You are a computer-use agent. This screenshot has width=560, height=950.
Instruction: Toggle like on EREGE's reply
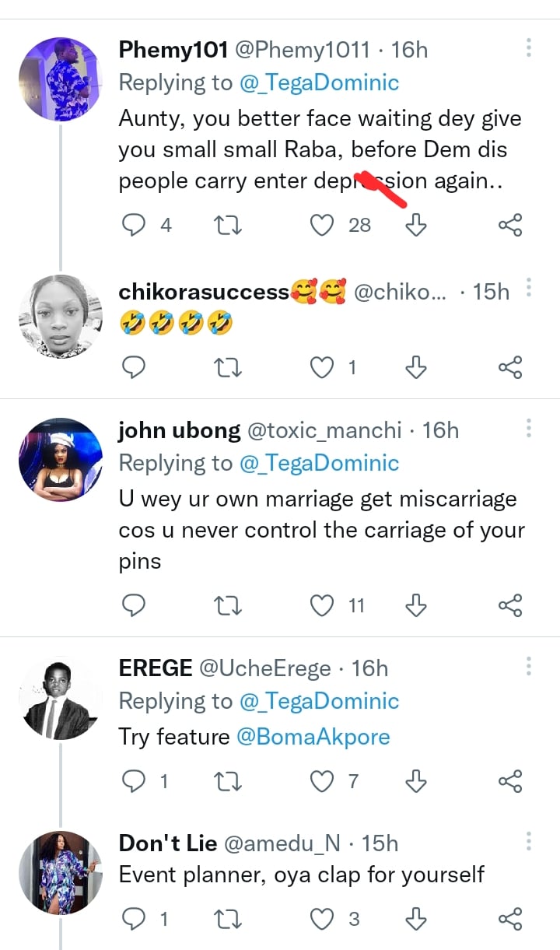(x=322, y=781)
